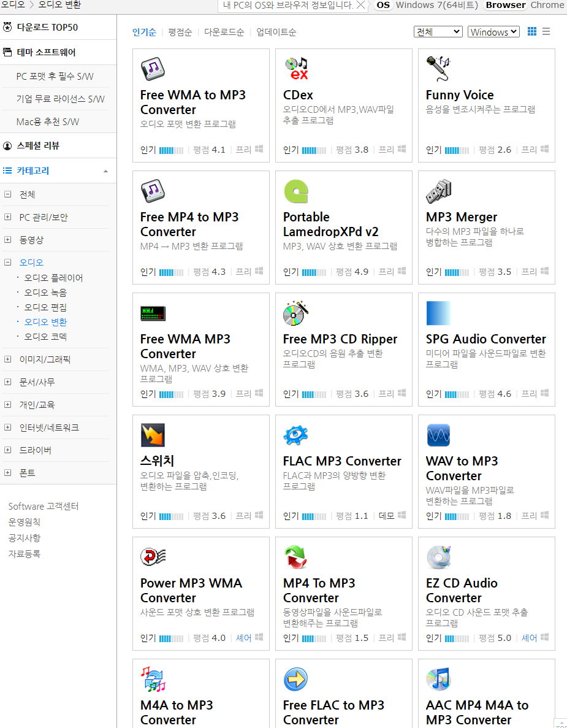Select 오디오 변환 subcategory
Image resolution: width=567 pixels, height=728 pixels.
45,322
